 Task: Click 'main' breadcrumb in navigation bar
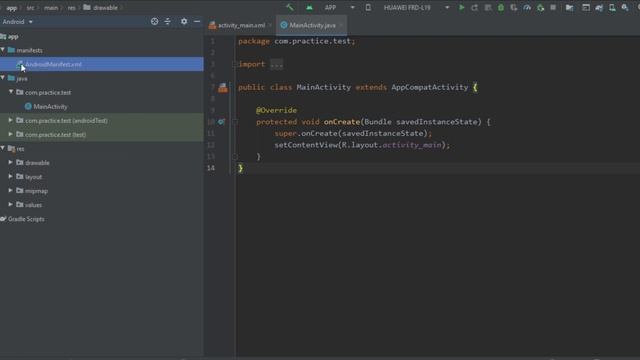(51, 8)
